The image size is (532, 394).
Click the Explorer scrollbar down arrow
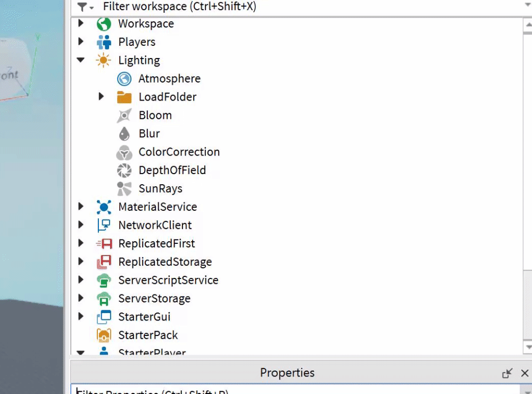pos(528,347)
